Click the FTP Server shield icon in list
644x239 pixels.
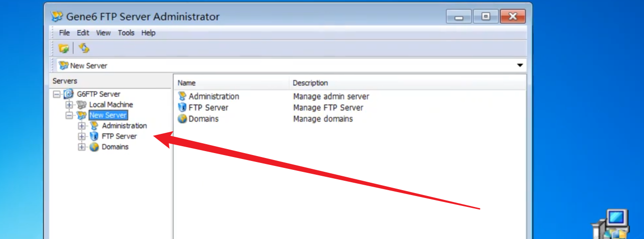pos(183,107)
